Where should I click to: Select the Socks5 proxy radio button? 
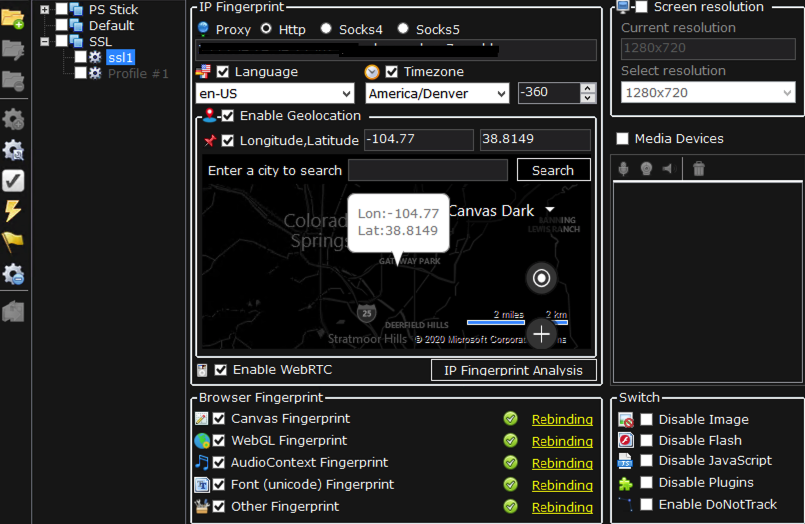(403, 29)
